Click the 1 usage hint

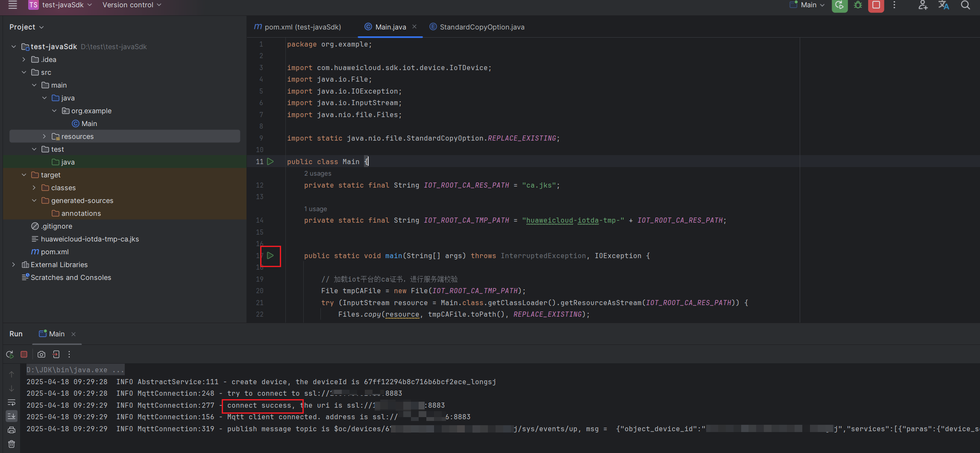click(x=315, y=209)
